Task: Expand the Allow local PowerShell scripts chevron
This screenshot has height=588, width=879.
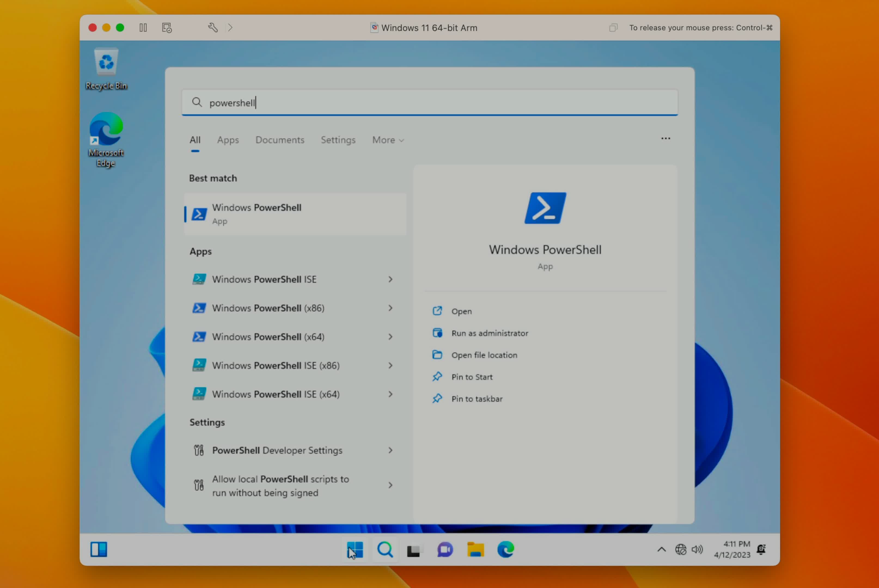Action: [x=390, y=485]
